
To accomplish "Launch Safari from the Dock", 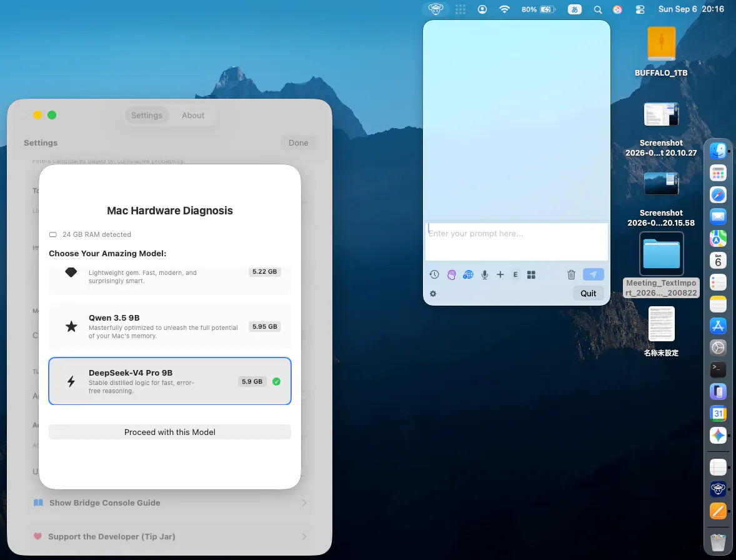I will tap(718, 195).
